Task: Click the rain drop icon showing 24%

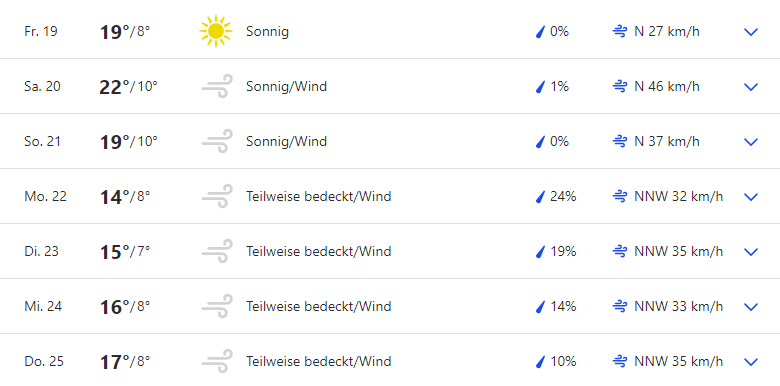Action: [540, 197]
